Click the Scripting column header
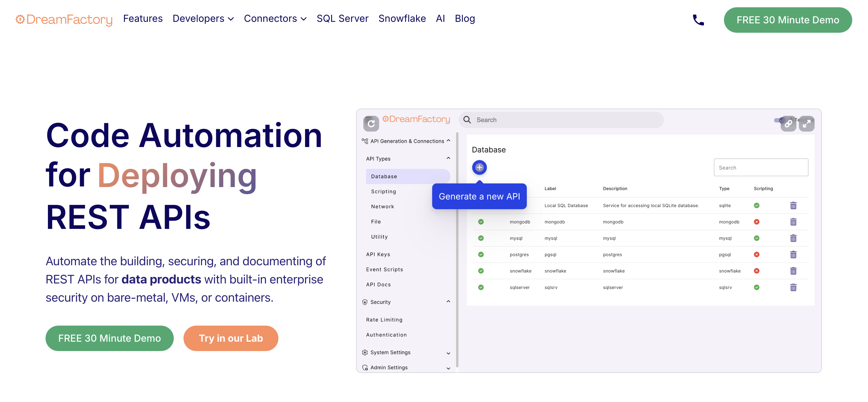This screenshot has width=868, height=402. coord(763,189)
